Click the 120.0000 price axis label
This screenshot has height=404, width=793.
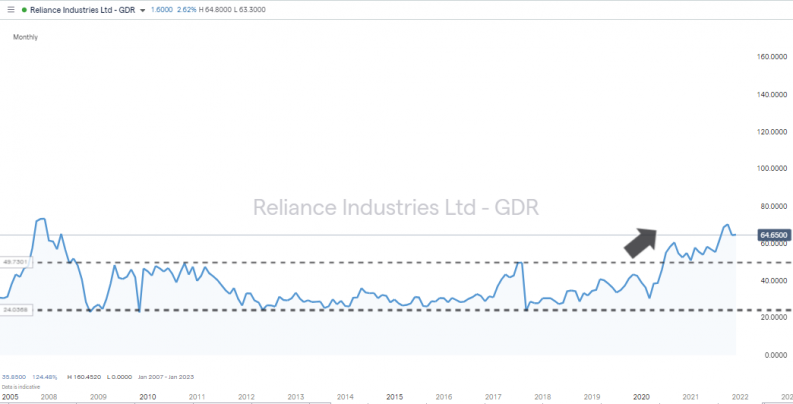772,131
